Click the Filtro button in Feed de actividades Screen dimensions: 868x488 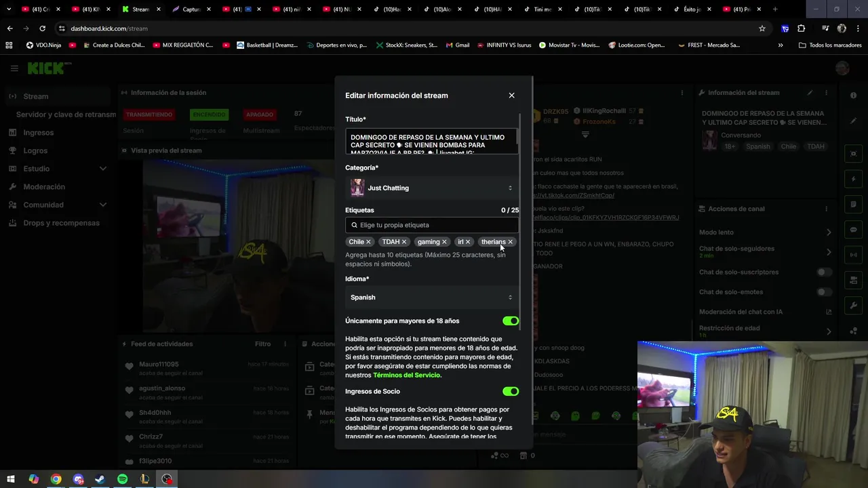pyautogui.click(x=262, y=344)
